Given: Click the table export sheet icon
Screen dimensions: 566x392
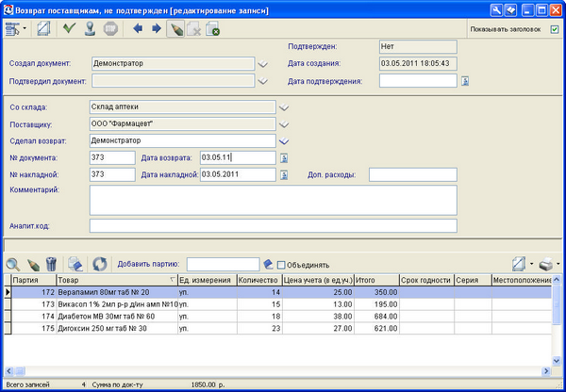Looking at the screenshot, I should pyautogui.click(x=519, y=264).
